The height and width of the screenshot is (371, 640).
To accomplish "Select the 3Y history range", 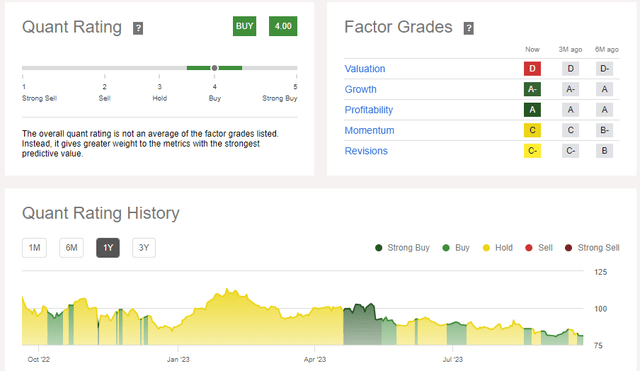I will click(144, 248).
